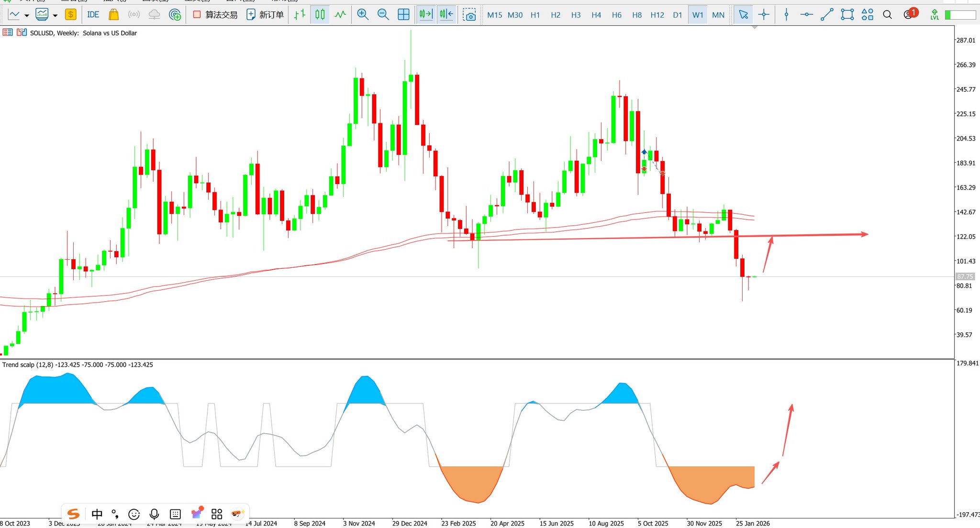Switch to the D1 timeframe
980x528 pixels.
pos(677,15)
